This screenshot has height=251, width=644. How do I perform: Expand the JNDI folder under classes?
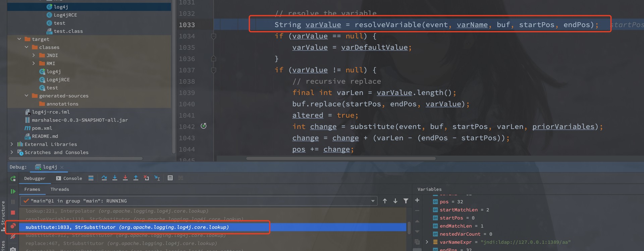[34, 55]
